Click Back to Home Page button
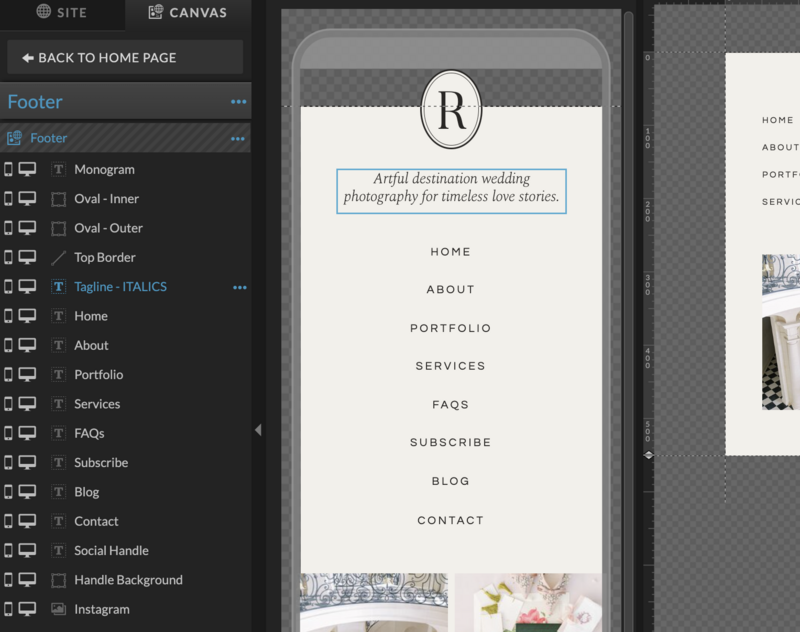This screenshot has height=632, width=800. [125, 58]
